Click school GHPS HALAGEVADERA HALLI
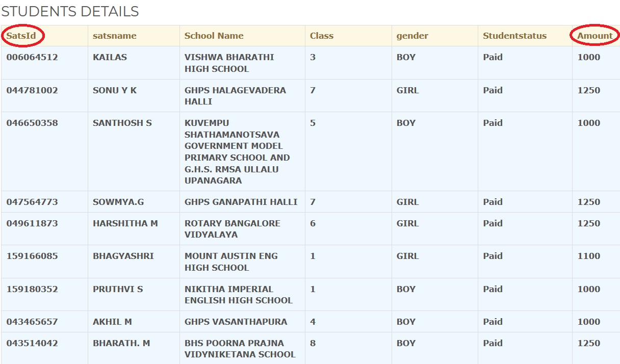 235,96
